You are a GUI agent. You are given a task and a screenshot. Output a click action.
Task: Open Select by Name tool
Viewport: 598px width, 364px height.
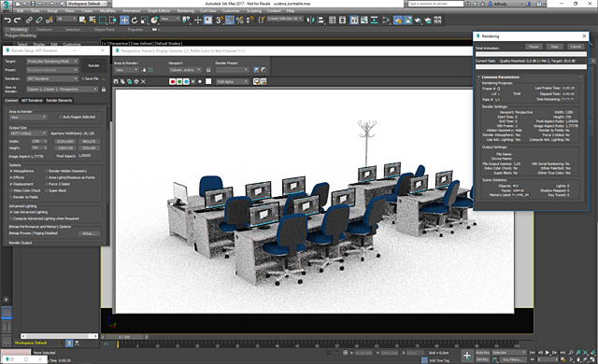[93, 20]
